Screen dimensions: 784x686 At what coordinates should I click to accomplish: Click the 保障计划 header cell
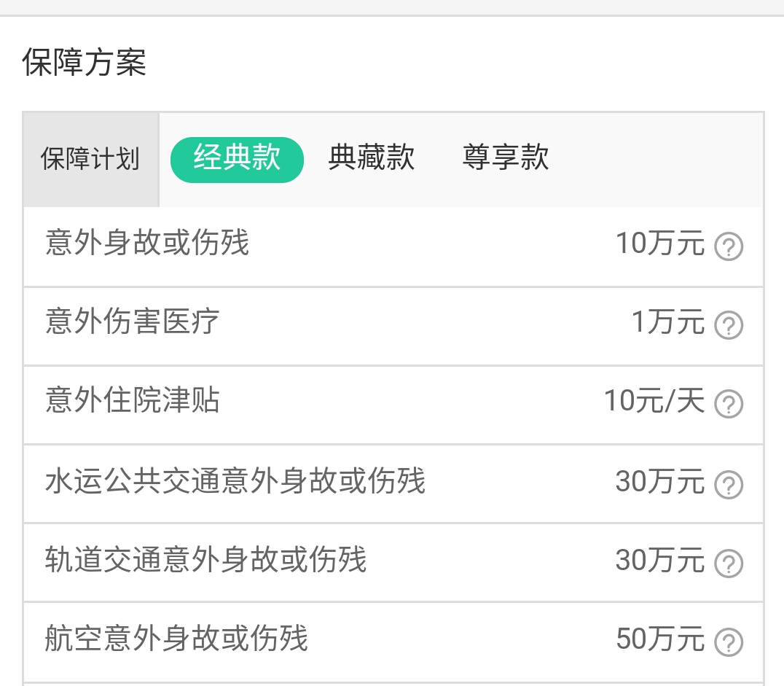click(90, 159)
